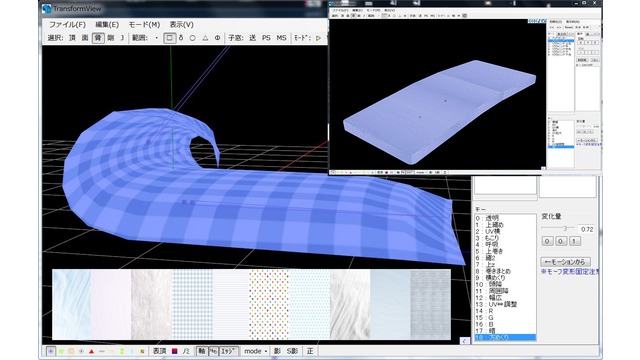Toggle rigid body selection mode 剛
The height and width of the screenshot is (360, 640).
coord(111,38)
